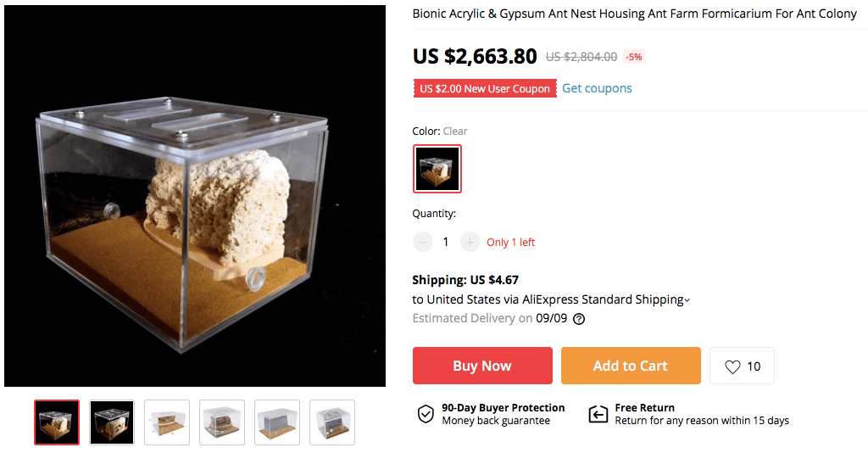The image size is (868, 453).
Task: Increase quantity with the plus button
Action: [x=470, y=242]
